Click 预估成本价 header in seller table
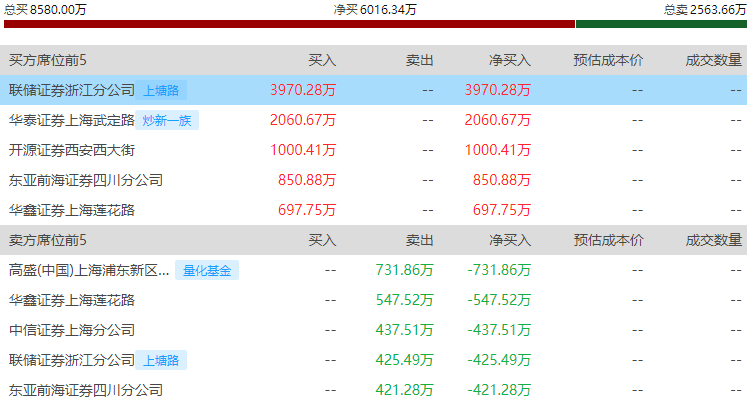 coord(608,240)
